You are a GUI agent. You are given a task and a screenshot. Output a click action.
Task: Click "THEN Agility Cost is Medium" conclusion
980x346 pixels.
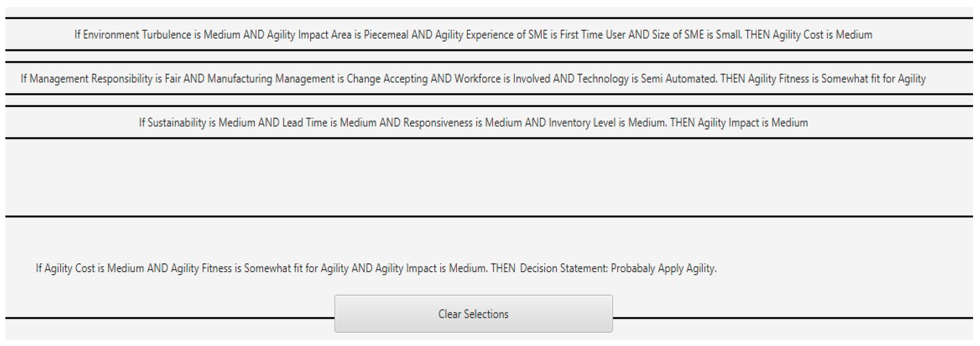coord(808,35)
